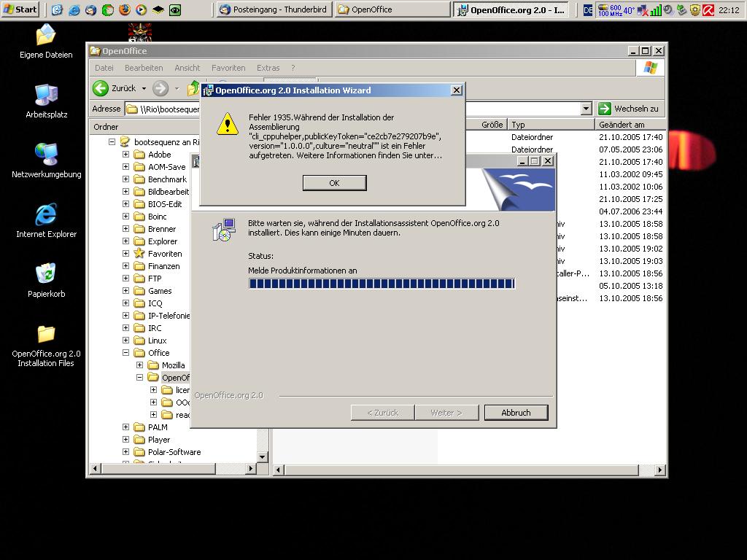Click the Internet Explorer quick launch icon

[x=74, y=9]
